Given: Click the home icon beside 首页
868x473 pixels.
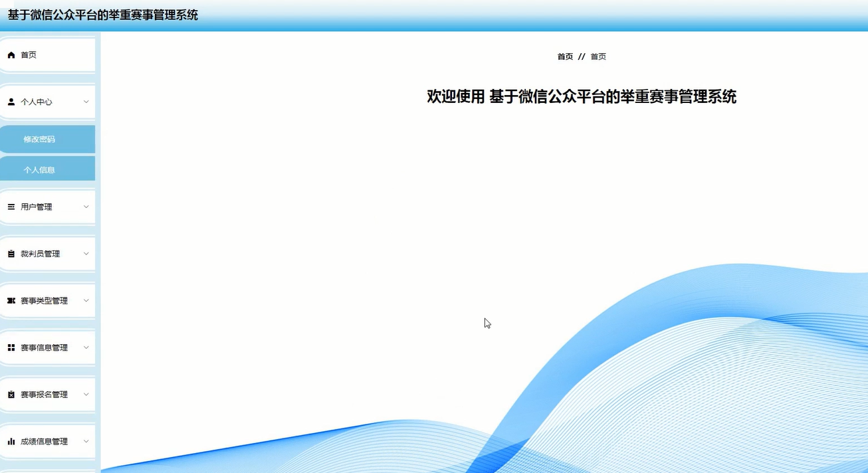Looking at the screenshot, I should (x=11, y=55).
